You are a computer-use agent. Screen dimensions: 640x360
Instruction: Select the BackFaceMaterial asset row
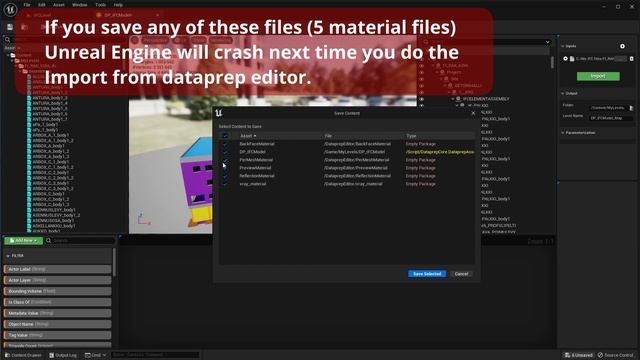[347, 144]
